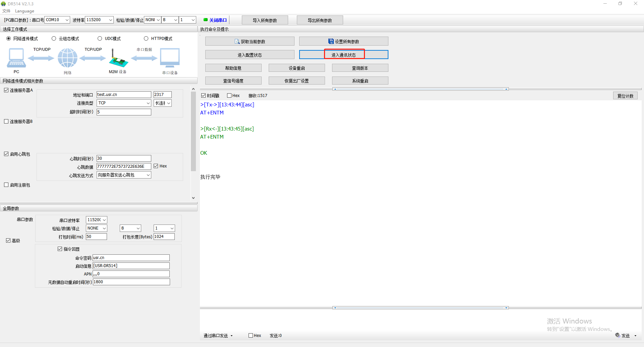644x347 pixels.
Task: Expand the TCP connection type dropdown
Action: click(x=148, y=103)
